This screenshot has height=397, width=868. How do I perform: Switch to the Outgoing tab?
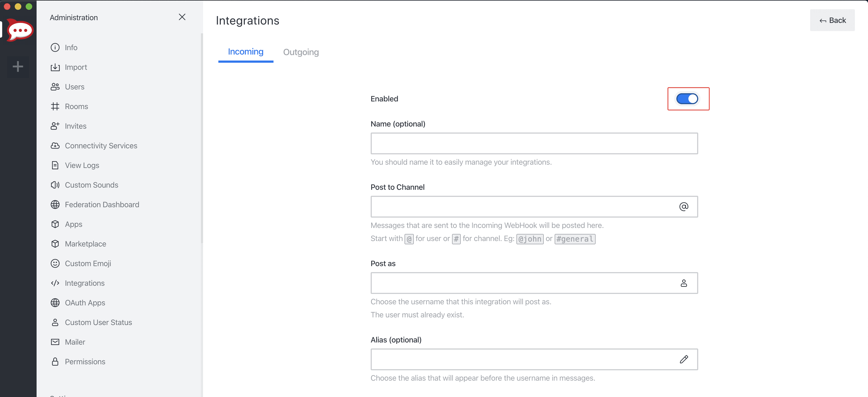301,52
